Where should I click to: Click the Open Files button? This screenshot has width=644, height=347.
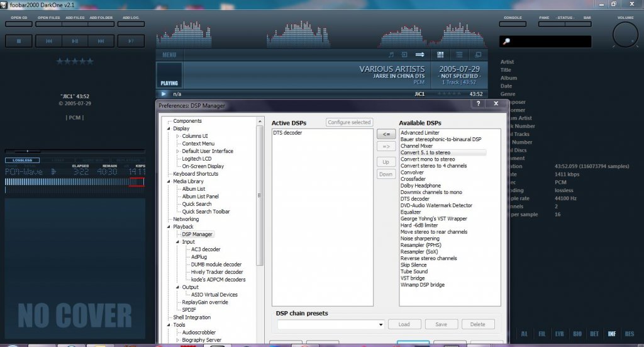tap(49, 24)
